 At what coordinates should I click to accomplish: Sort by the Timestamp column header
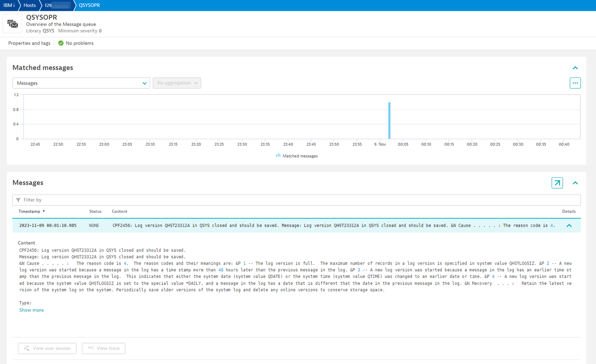click(x=32, y=212)
